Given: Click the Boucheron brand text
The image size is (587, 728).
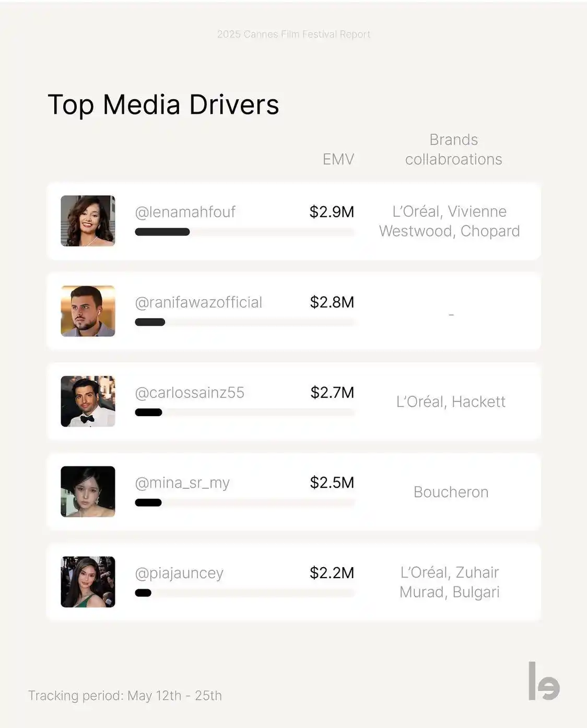Looking at the screenshot, I should coord(451,492).
